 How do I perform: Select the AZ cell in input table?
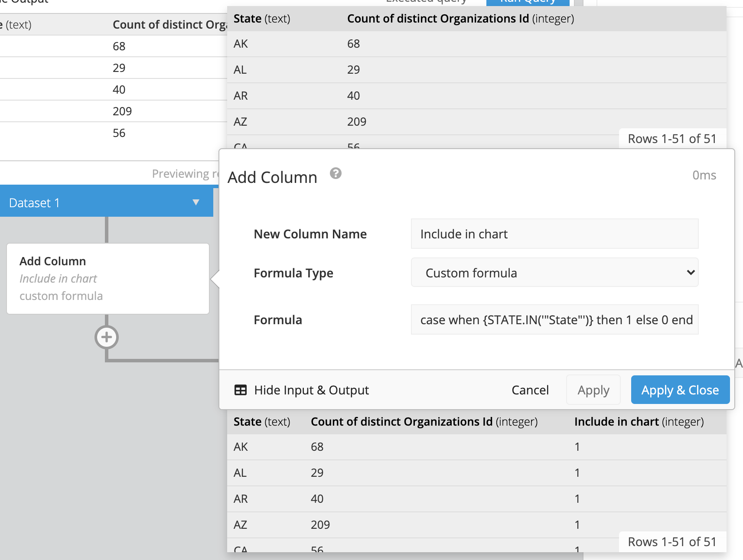tap(240, 122)
